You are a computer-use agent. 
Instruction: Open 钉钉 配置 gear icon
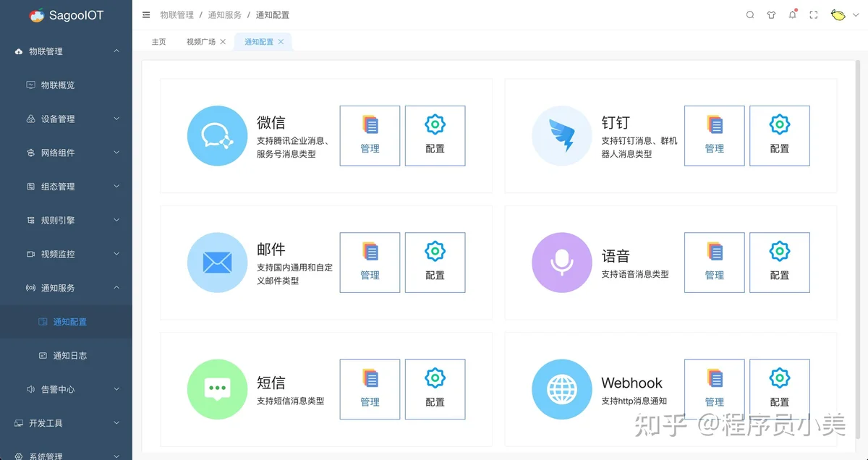780,124
